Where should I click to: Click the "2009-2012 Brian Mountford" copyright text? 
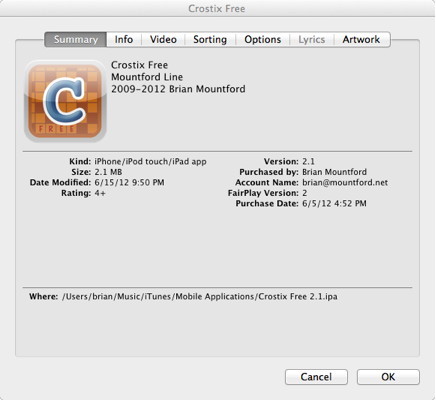click(178, 89)
